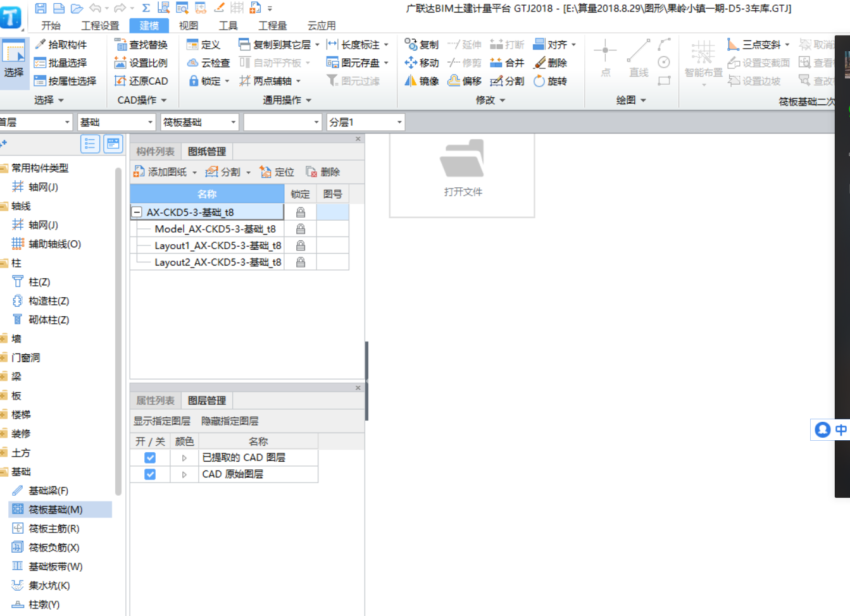Toggle lock for Layout1_AX-CKD5-3-基础_t8 row
Image resolution: width=850 pixels, height=616 pixels.
[x=301, y=245]
